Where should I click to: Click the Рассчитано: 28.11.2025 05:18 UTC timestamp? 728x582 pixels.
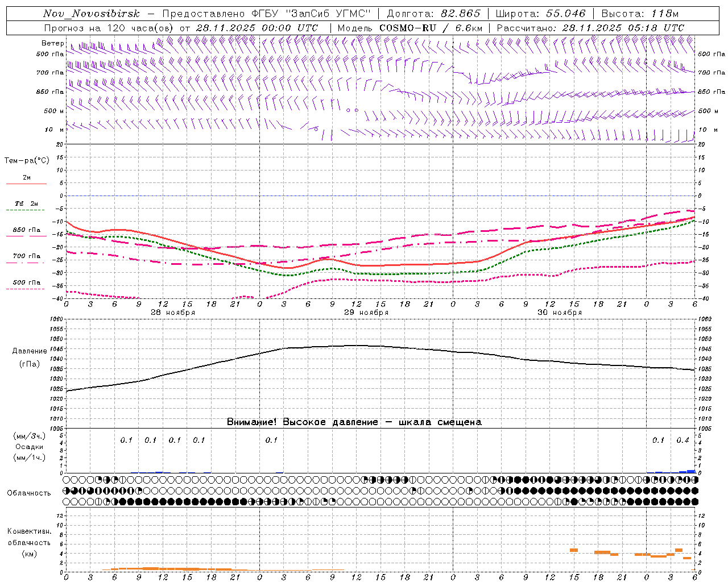pos(590,28)
